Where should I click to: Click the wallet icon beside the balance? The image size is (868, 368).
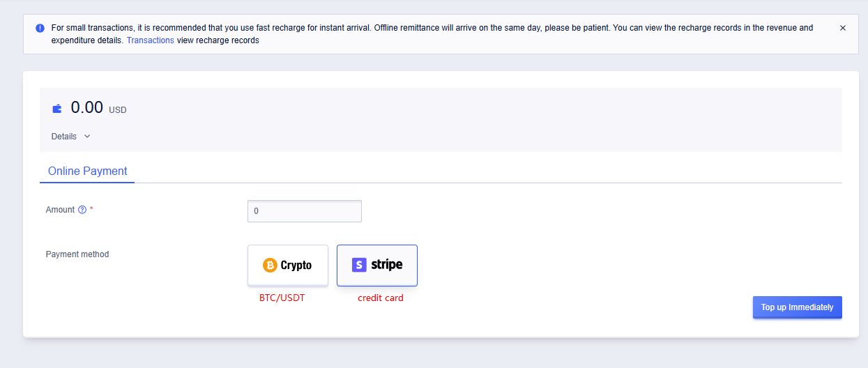[57, 109]
